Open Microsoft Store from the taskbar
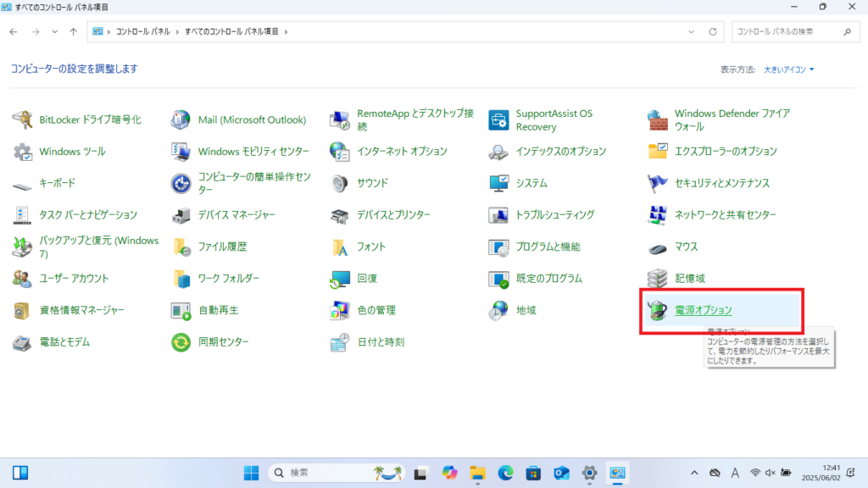 (x=534, y=473)
